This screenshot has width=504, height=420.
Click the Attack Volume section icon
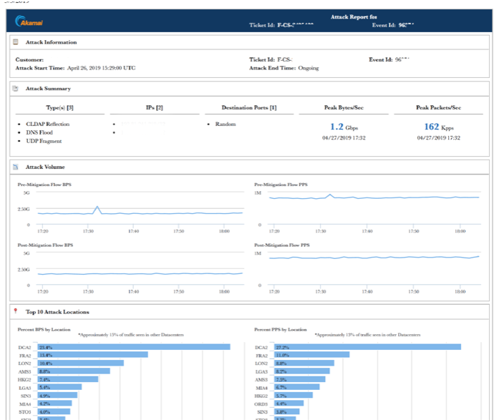[16, 167]
